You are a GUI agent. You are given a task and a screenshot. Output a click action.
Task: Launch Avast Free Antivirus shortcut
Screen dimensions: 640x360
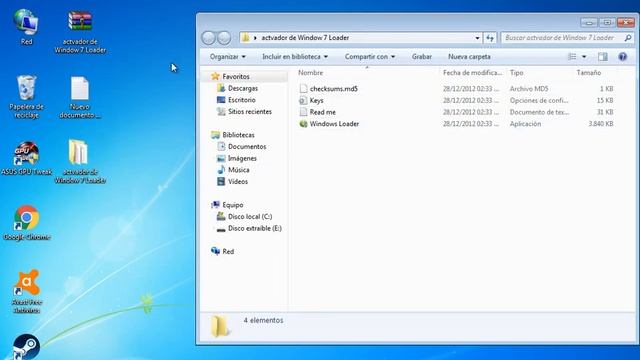point(27,291)
